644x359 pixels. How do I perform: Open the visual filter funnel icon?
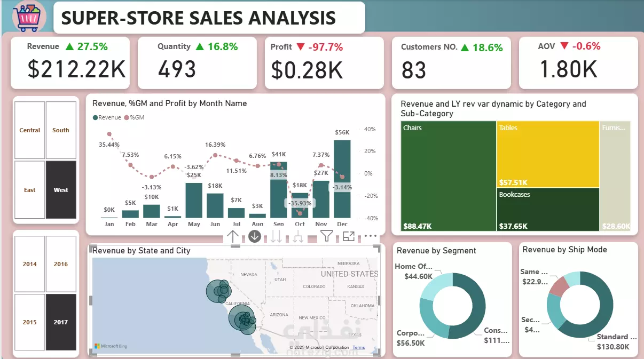tap(326, 236)
